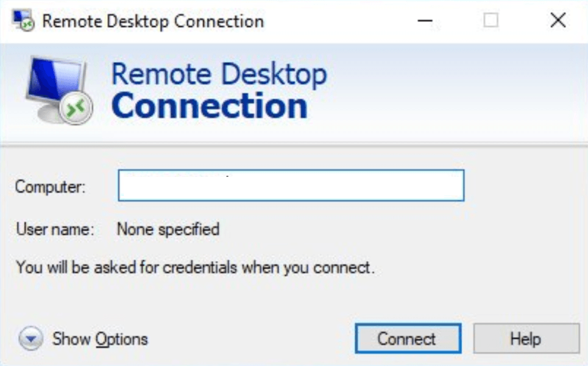
Task: Open Help for Remote Desktop Connection
Action: [526, 339]
